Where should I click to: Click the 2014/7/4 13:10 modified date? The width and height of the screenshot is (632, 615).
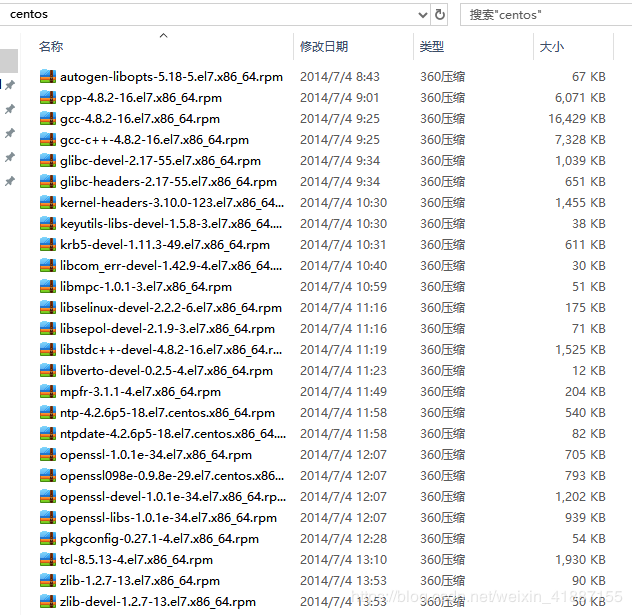tap(343, 559)
